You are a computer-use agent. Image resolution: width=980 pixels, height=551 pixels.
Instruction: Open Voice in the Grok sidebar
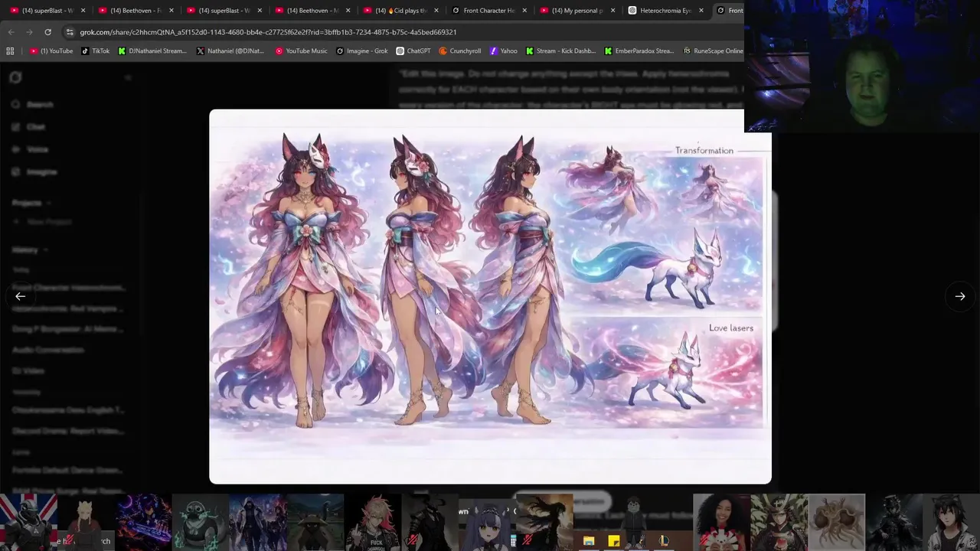(31, 149)
